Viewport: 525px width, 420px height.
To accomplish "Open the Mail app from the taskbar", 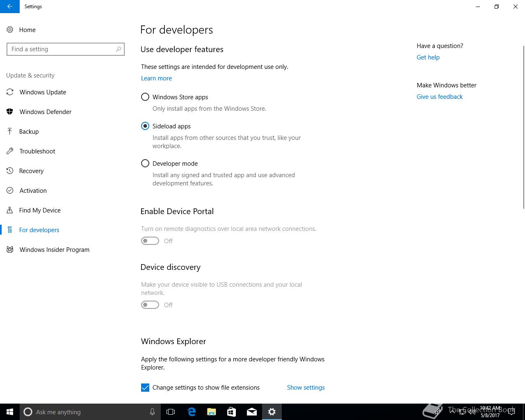I will (252, 412).
